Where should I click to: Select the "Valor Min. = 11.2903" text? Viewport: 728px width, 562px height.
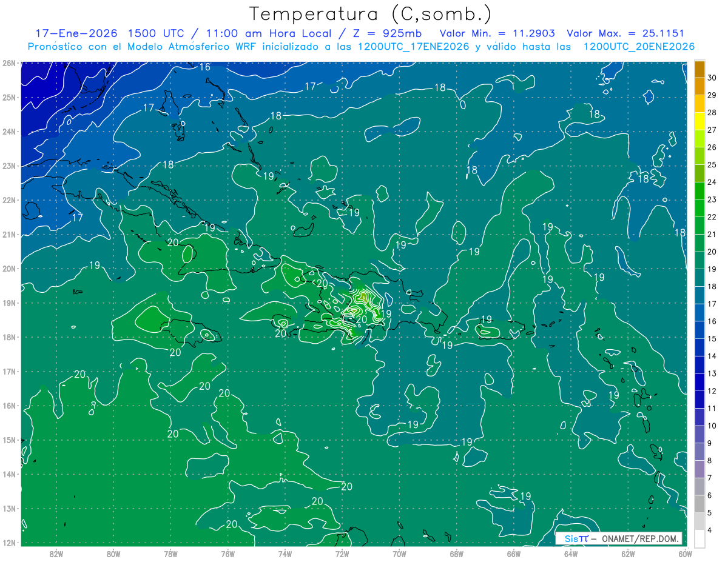point(497,33)
